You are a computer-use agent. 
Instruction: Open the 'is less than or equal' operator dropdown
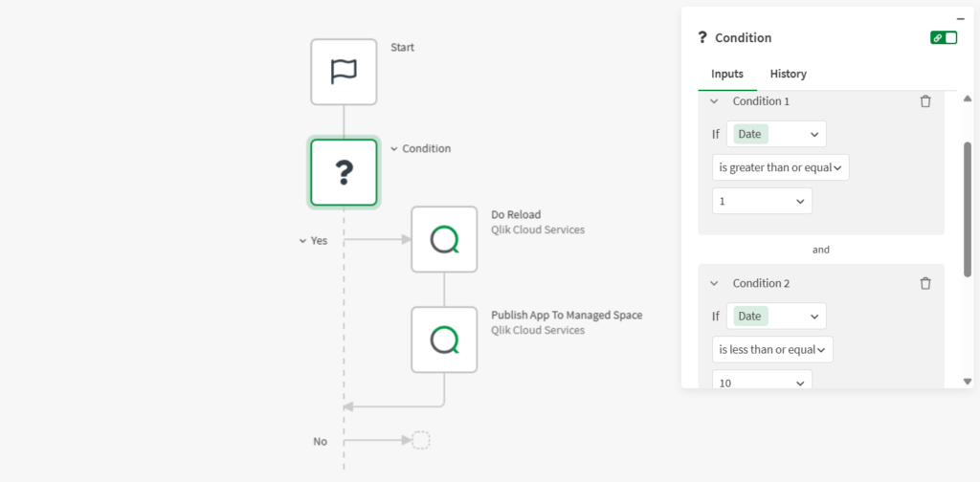click(x=772, y=350)
